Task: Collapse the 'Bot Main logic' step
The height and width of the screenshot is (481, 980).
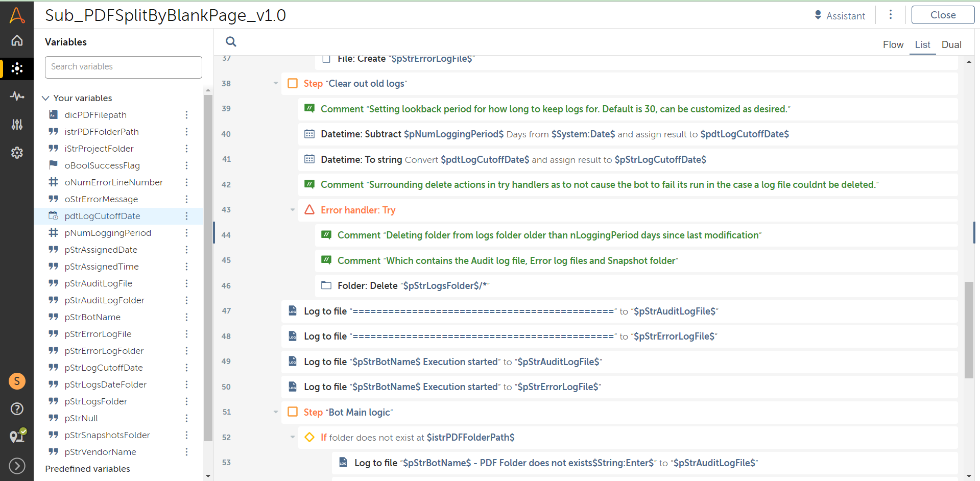Action: [x=276, y=412]
